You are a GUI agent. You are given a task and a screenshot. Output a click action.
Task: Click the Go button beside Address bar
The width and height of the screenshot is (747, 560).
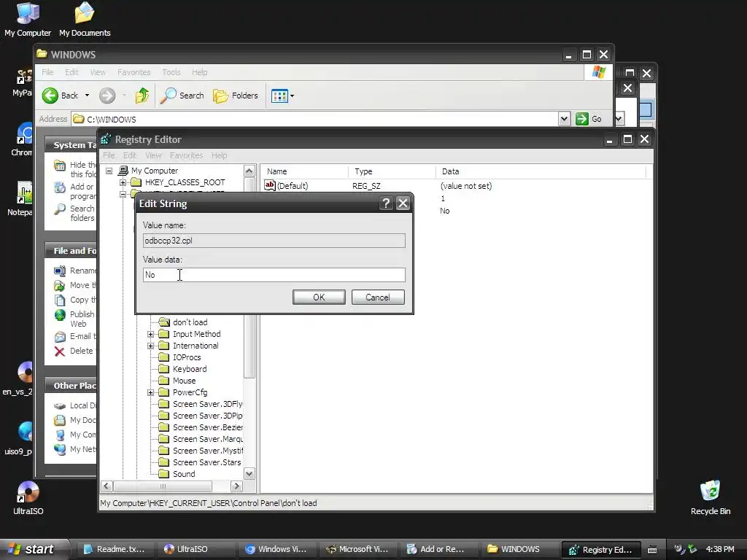click(589, 119)
